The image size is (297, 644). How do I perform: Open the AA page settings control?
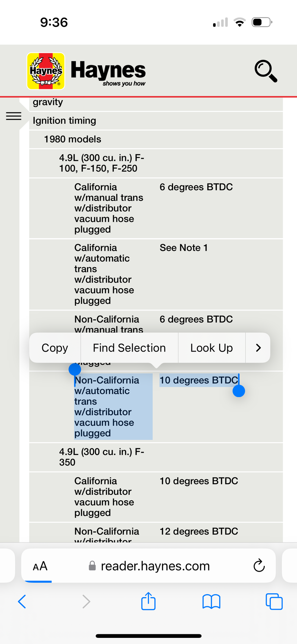click(39, 566)
